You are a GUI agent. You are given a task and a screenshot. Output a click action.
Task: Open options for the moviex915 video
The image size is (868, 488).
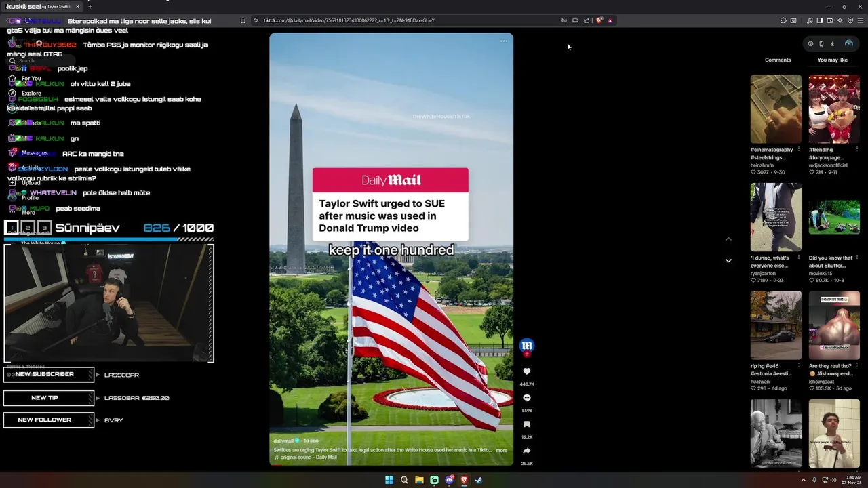(856, 258)
